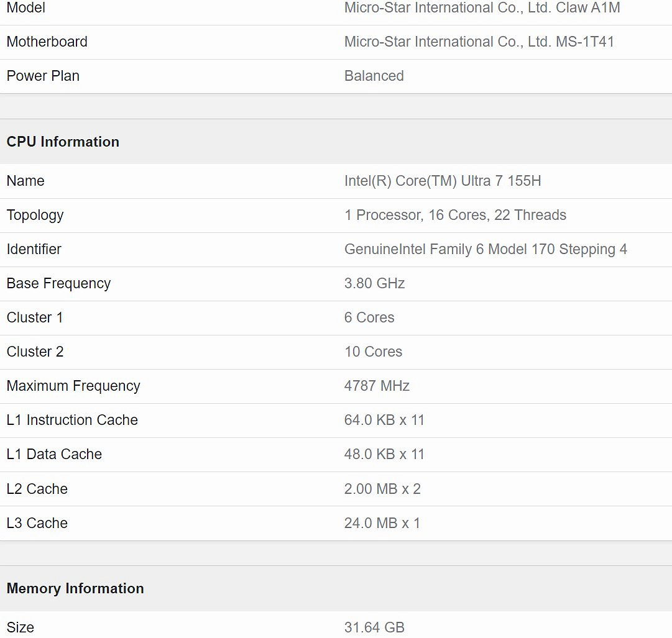This screenshot has height=638, width=672.
Task: Click the Memory Information section header
Action: point(75,588)
